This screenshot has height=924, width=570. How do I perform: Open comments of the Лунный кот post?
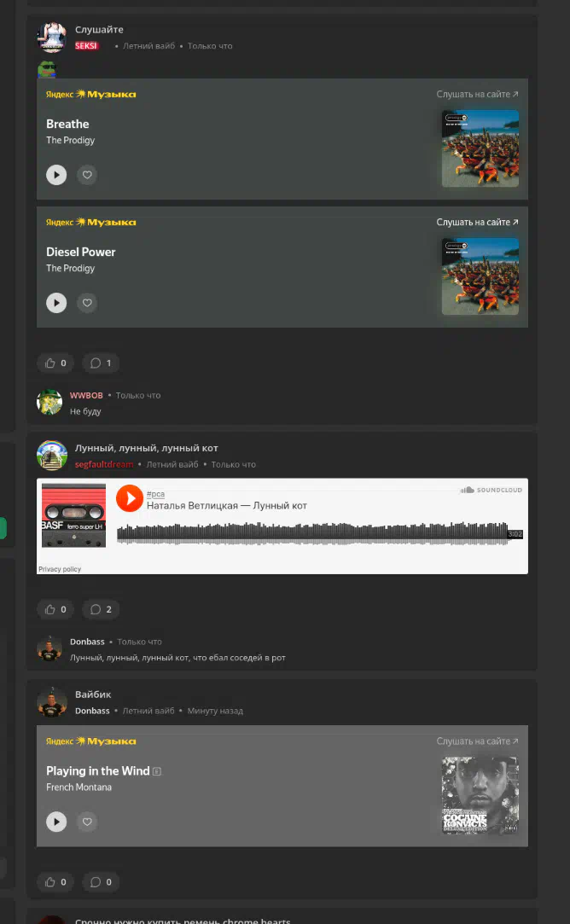[101, 609]
